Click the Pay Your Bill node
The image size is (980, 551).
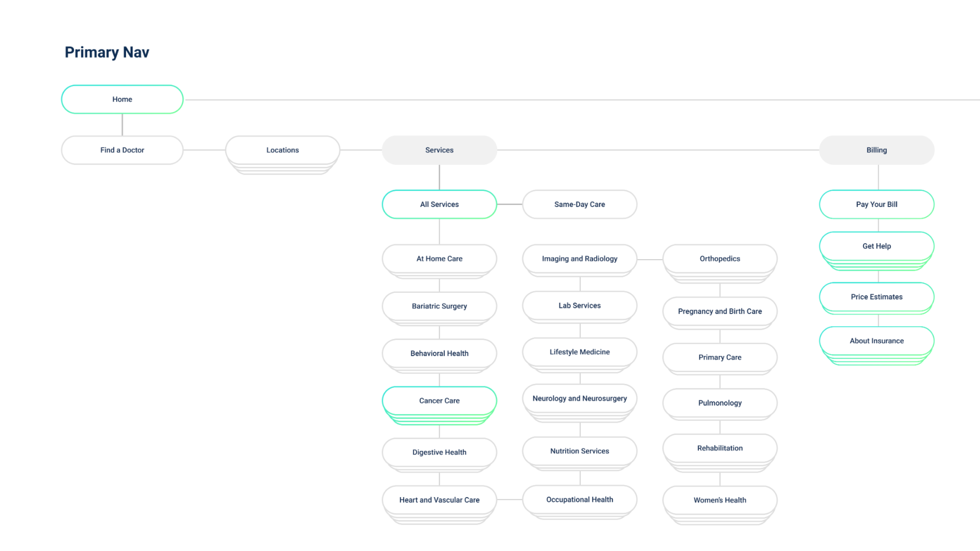click(x=876, y=204)
